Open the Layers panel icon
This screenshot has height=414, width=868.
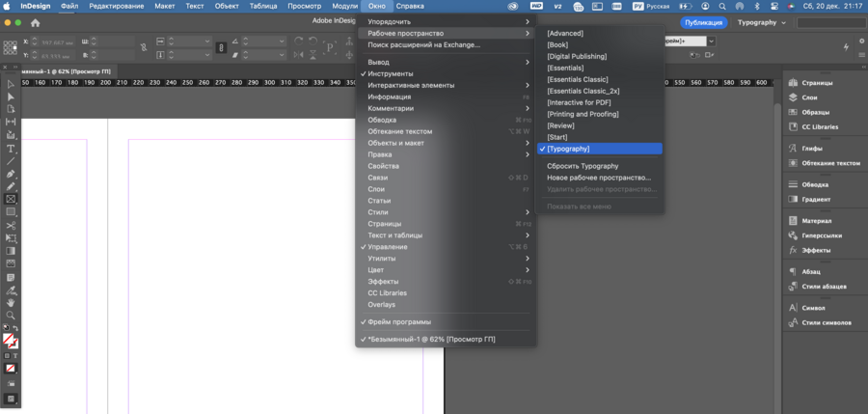click(x=793, y=97)
